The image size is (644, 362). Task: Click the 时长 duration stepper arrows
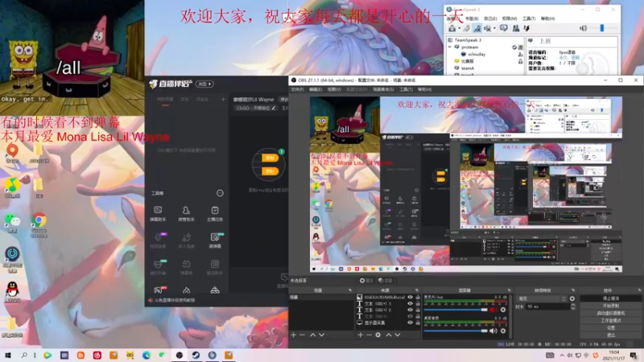pyautogui.click(x=573, y=306)
